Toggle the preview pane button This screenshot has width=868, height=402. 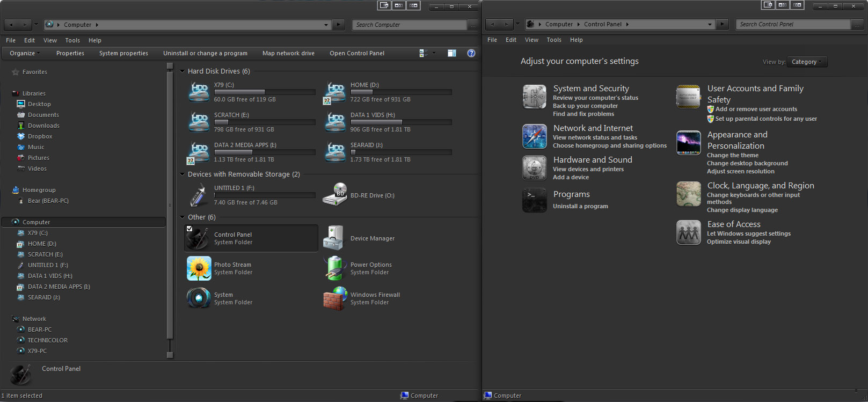coord(452,53)
